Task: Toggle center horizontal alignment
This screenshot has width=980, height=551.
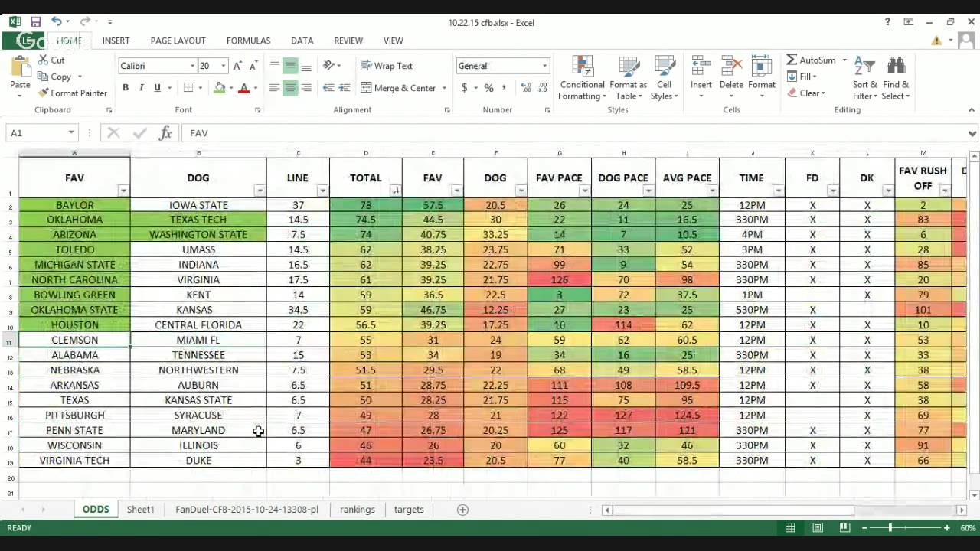Action: (x=290, y=88)
